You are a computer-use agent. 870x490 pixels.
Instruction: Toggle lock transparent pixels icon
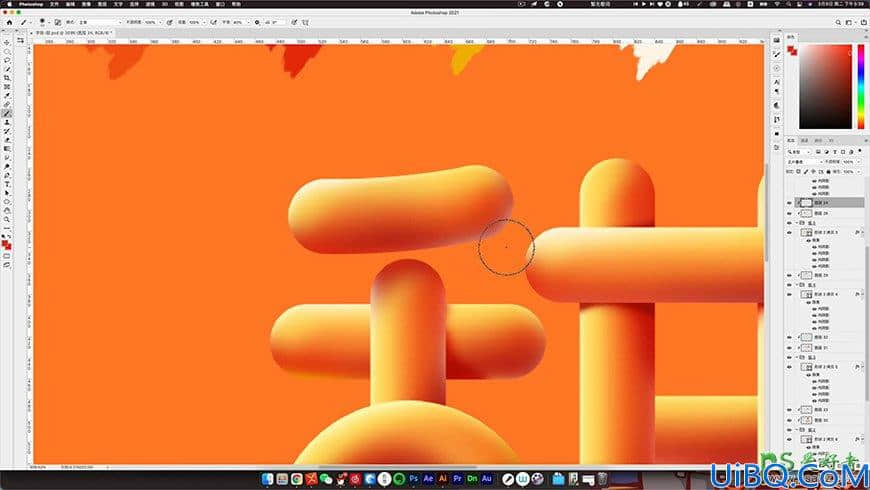(x=798, y=171)
